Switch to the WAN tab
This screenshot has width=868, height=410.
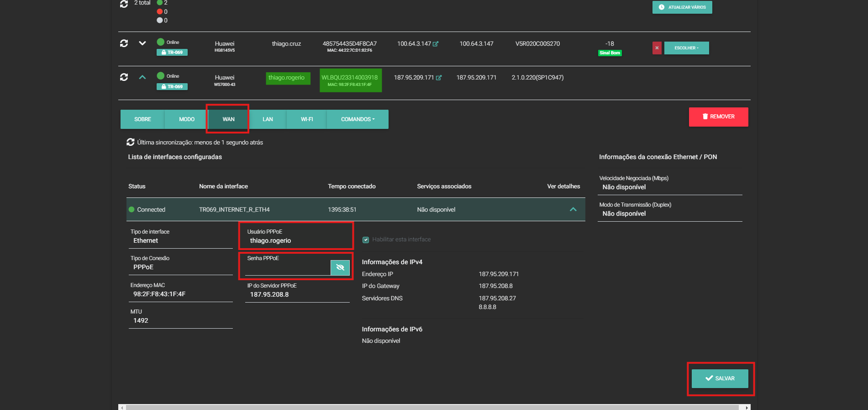[228, 119]
